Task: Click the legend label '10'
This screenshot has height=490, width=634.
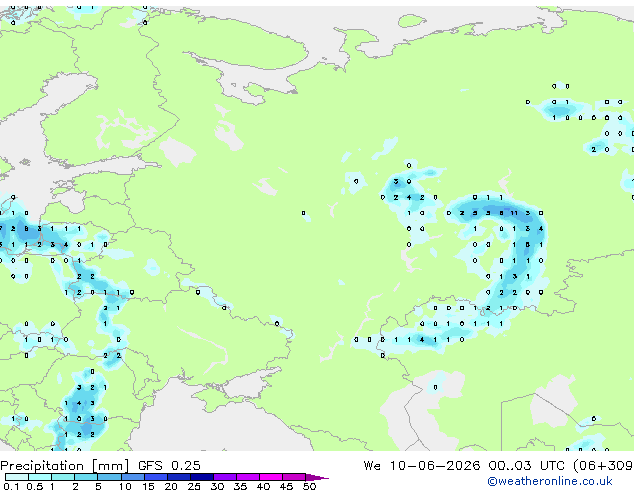Action: pyautogui.click(x=125, y=486)
